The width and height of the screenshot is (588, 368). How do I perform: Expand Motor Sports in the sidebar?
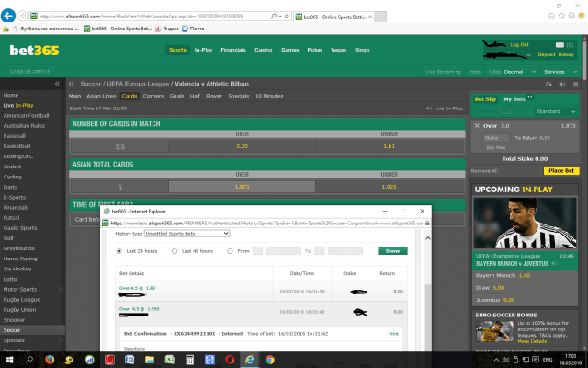click(61, 289)
